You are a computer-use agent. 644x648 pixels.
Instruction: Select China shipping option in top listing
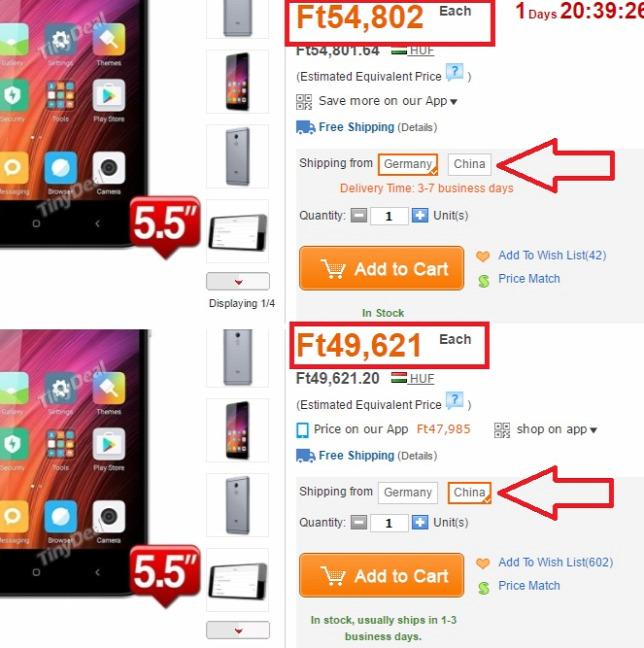(469, 164)
